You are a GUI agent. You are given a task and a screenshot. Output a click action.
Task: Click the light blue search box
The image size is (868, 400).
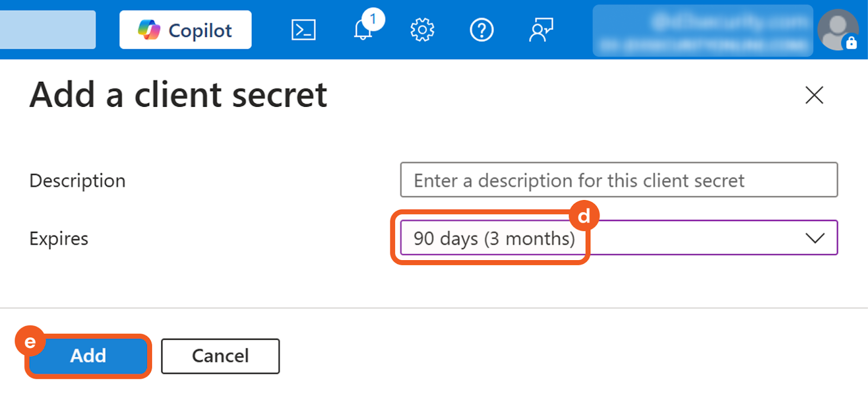[x=48, y=30]
